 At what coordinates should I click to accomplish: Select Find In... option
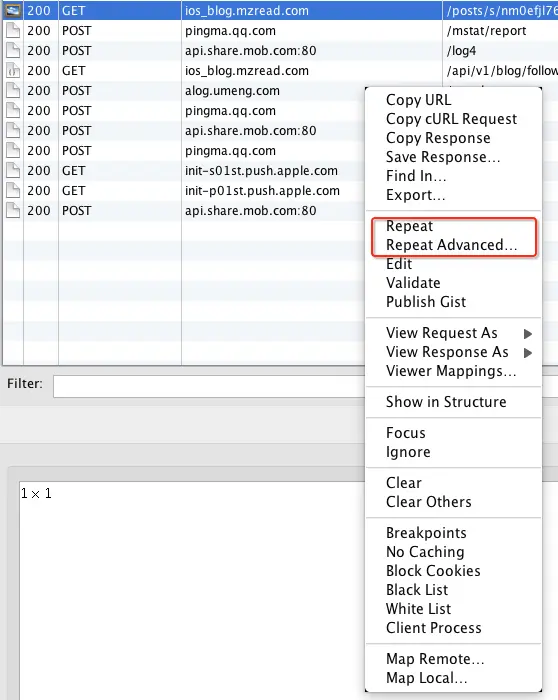pyautogui.click(x=416, y=176)
